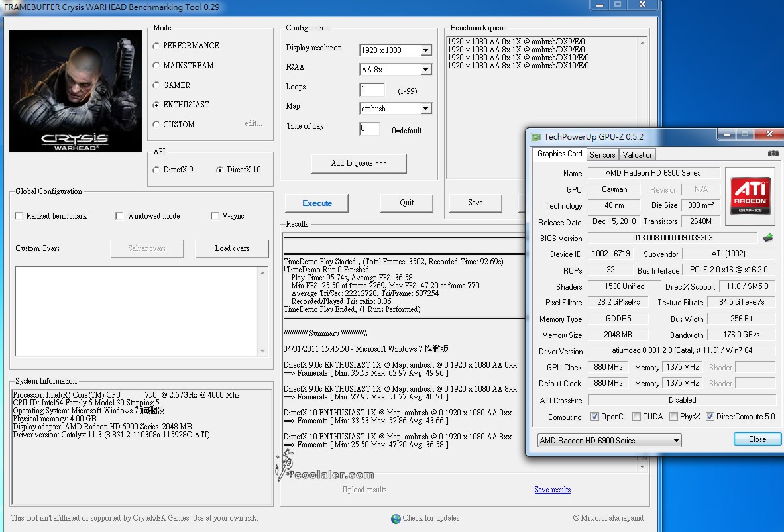Click the Results scrollbar down arrow
The width and height of the screenshot is (784, 532).
[x=642, y=467]
